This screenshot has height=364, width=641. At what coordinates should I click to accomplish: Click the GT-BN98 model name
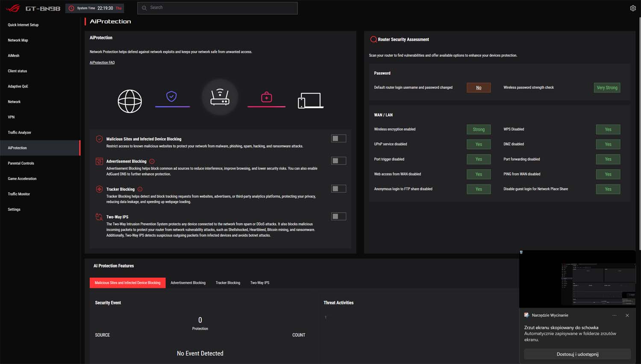(x=43, y=9)
